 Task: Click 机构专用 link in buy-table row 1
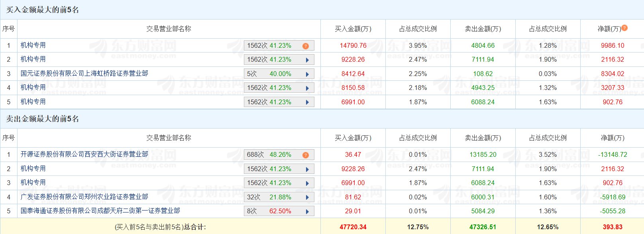click(33, 45)
